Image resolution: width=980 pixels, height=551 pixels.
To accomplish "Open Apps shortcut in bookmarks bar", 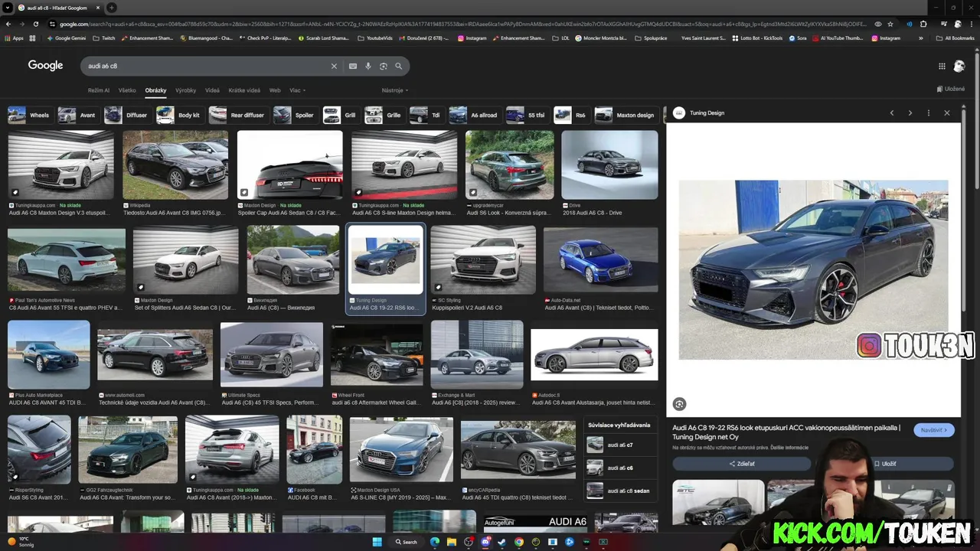I will click(x=14, y=38).
